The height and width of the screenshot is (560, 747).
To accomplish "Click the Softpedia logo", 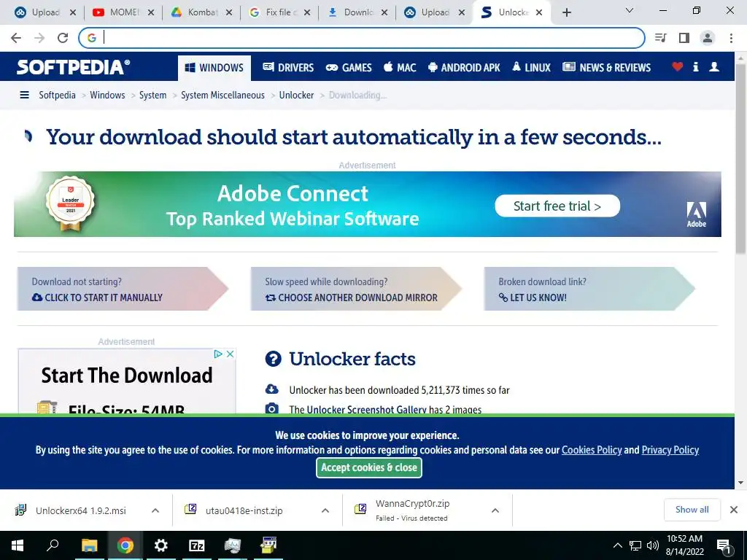I will click(74, 67).
